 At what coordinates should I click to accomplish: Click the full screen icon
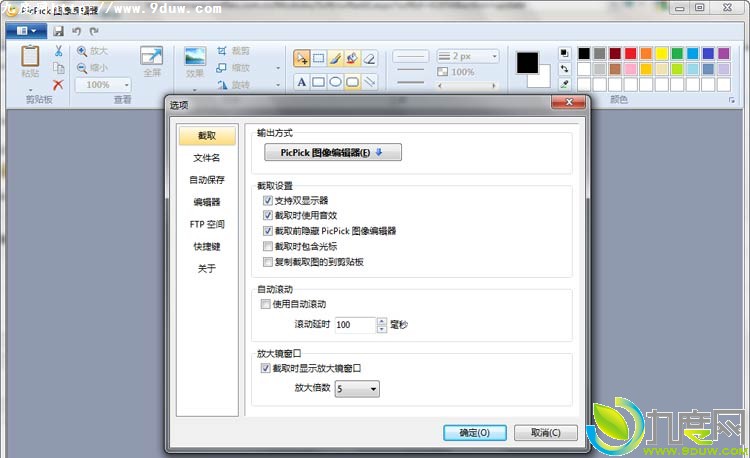(152, 56)
